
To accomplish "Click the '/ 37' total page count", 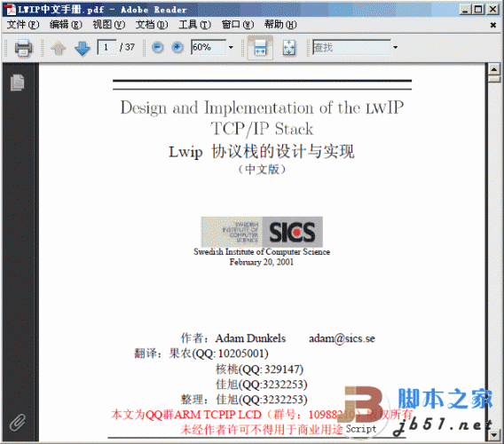I will click(x=127, y=47).
